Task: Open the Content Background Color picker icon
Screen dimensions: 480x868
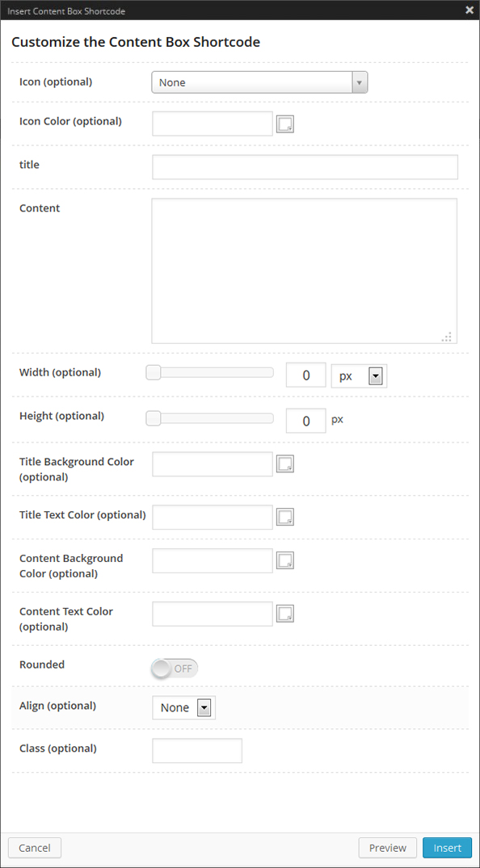Action: coord(284,560)
